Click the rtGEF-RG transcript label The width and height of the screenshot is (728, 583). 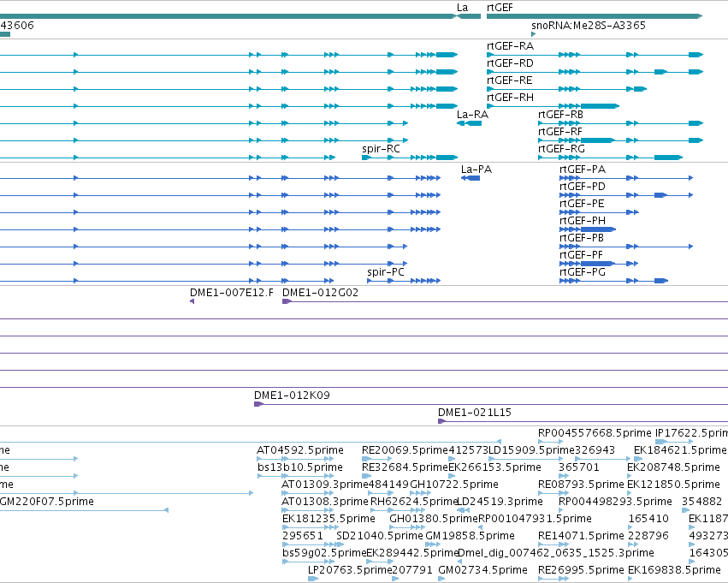tap(561, 149)
